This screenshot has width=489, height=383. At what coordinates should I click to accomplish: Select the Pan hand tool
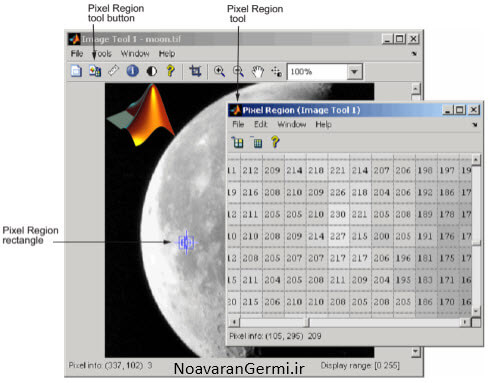[x=258, y=71]
